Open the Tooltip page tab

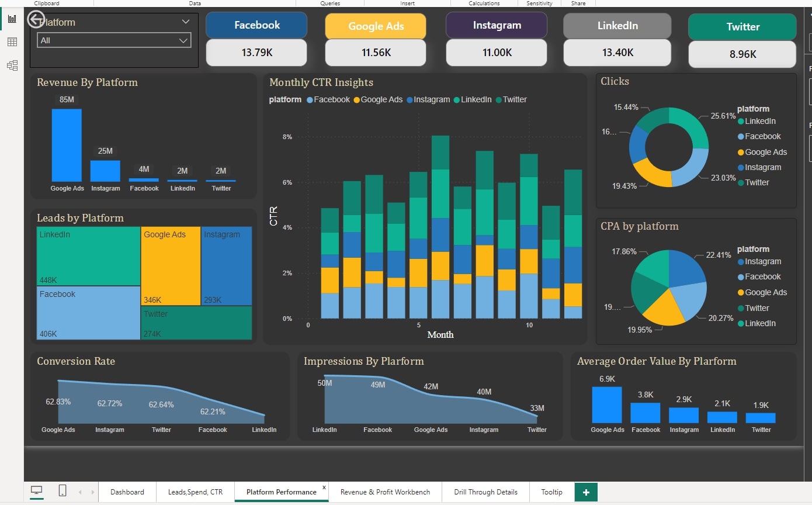click(x=552, y=492)
